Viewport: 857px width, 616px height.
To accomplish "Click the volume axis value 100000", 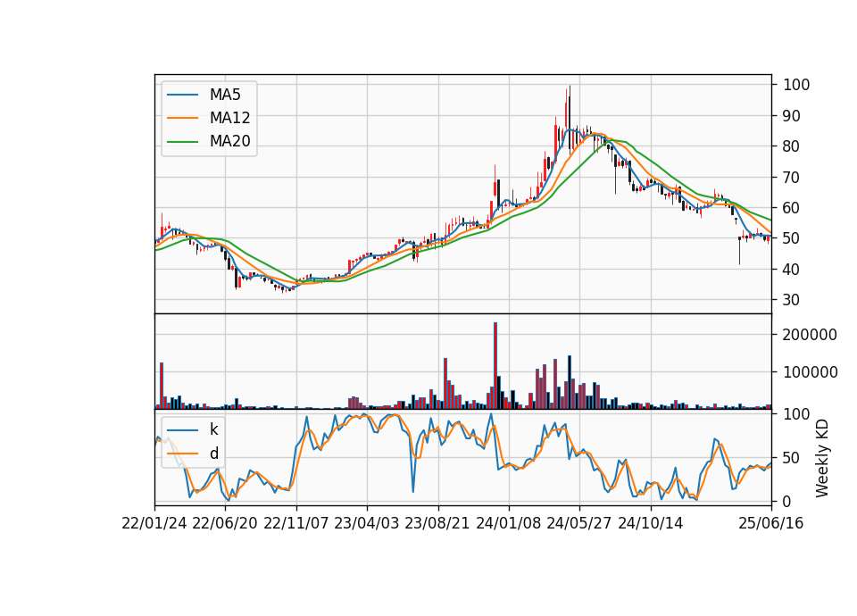I will [x=810, y=372].
